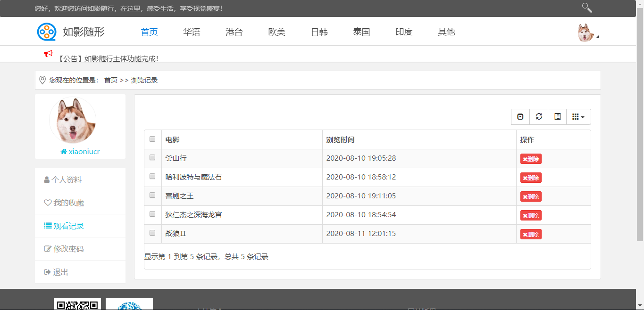This screenshot has height=310, width=644.
Task: Select the 泰国 category
Action: click(361, 32)
